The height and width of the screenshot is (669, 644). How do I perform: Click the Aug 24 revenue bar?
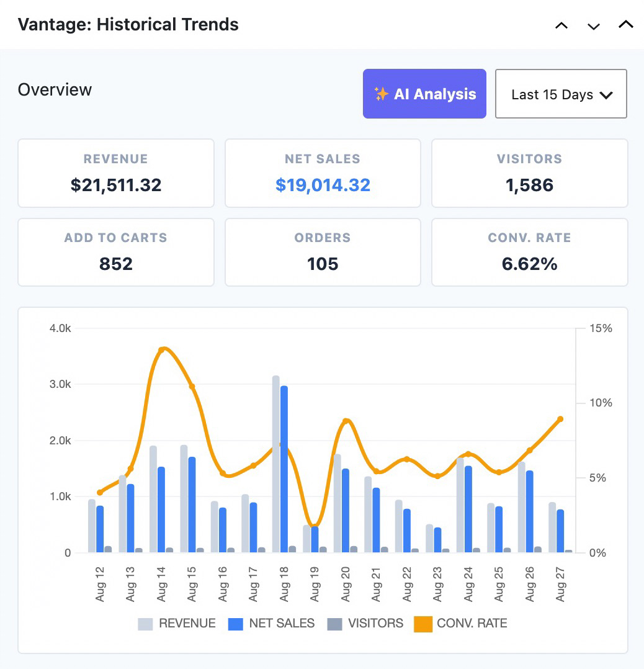click(460, 505)
